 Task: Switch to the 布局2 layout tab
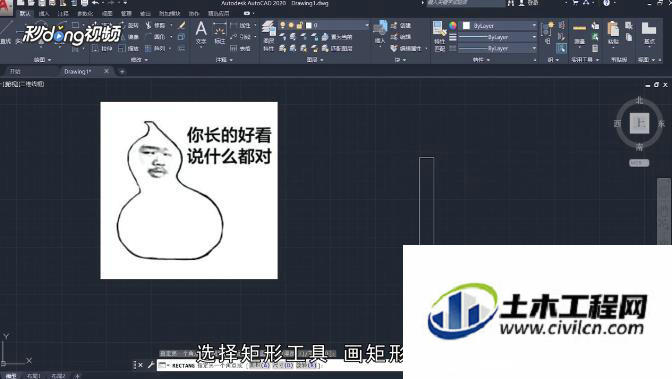coord(58,376)
